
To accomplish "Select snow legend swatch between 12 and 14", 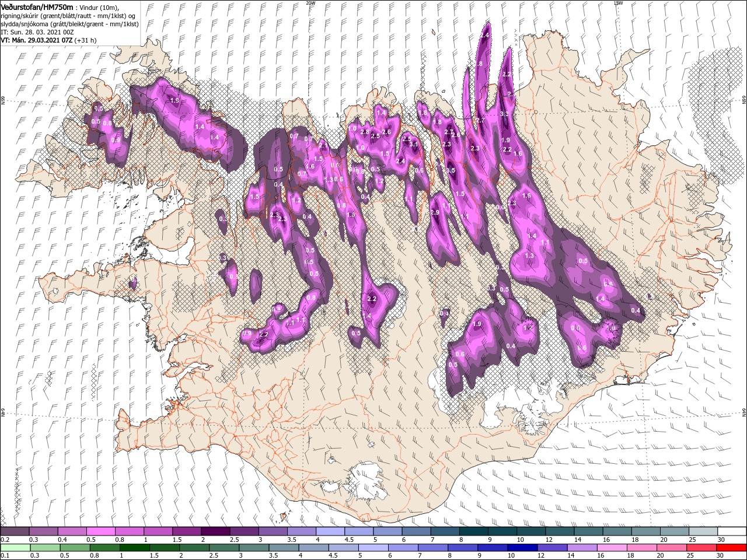I will pos(560,531).
